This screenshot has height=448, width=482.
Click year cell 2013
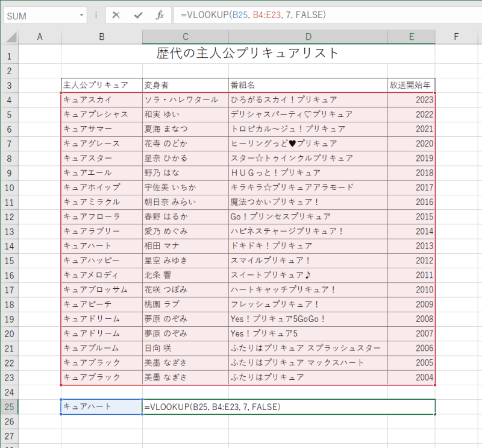(412, 246)
